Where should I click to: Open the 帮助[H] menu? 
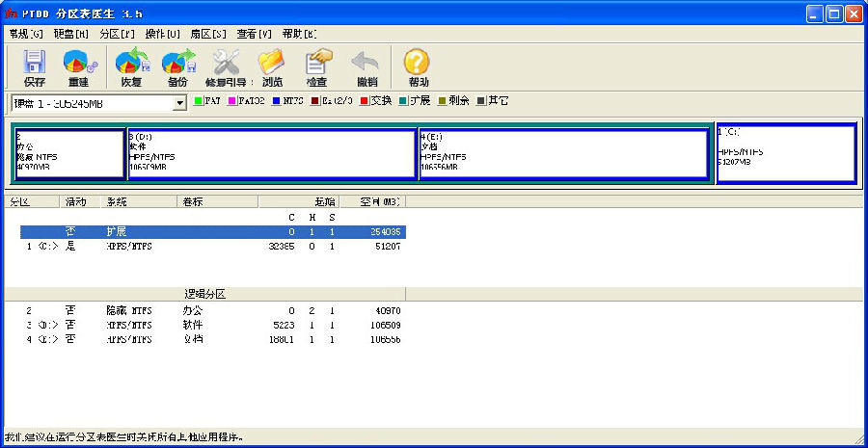click(300, 34)
